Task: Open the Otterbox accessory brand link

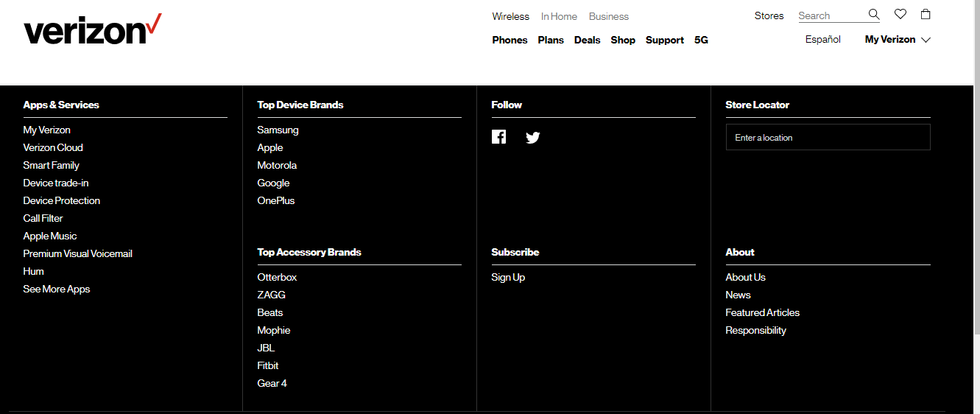Action: [x=277, y=277]
